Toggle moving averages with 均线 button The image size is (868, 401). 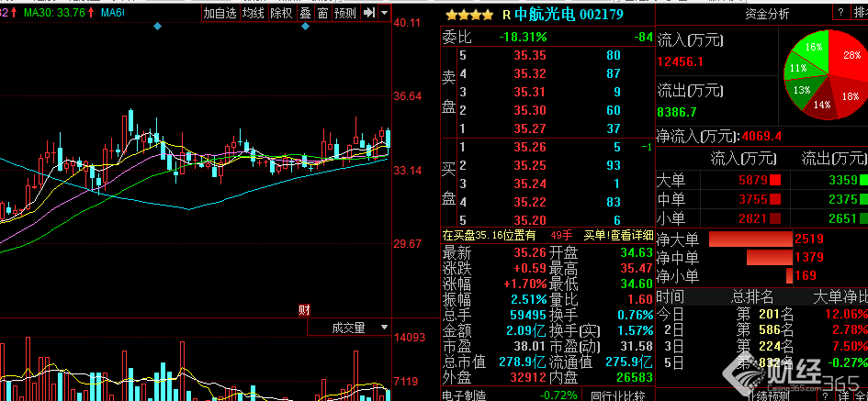tap(254, 13)
